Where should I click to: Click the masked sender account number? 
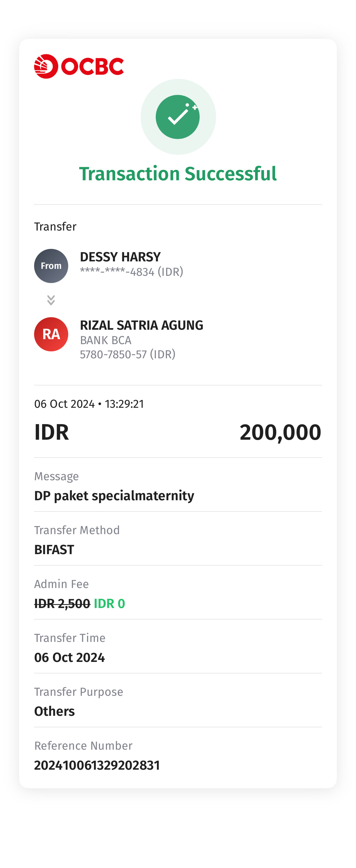(131, 272)
